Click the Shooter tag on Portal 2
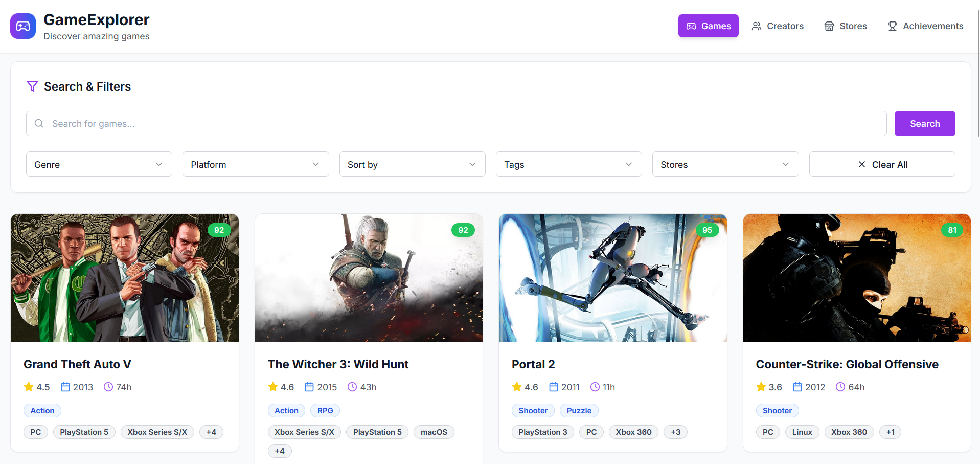 coord(533,410)
